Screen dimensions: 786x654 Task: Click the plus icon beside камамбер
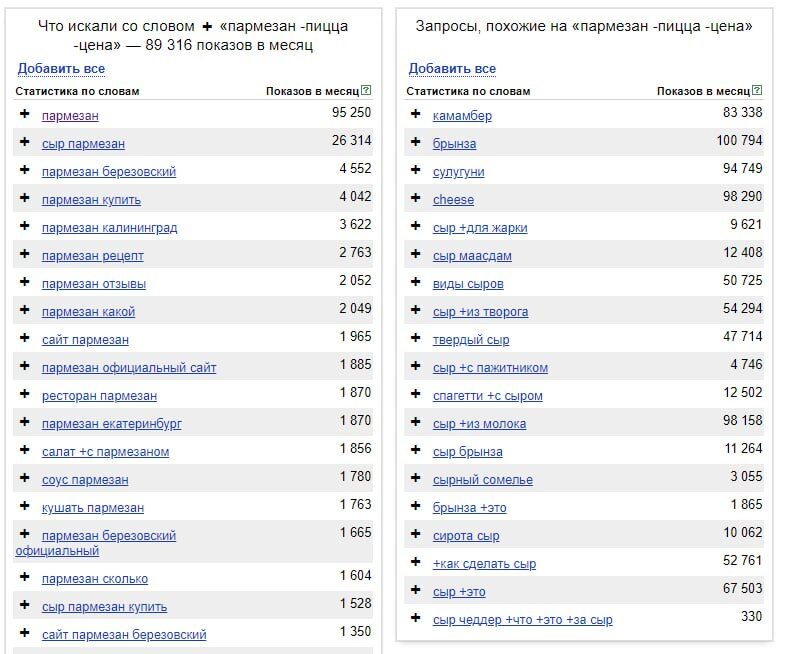tap(416, 114)
